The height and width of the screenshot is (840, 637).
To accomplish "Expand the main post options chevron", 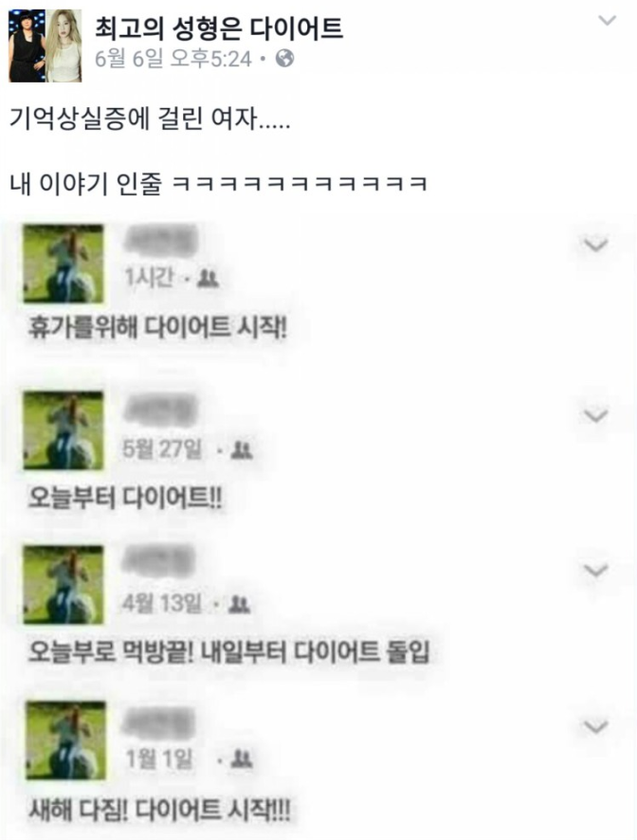I will coord(607,21).
